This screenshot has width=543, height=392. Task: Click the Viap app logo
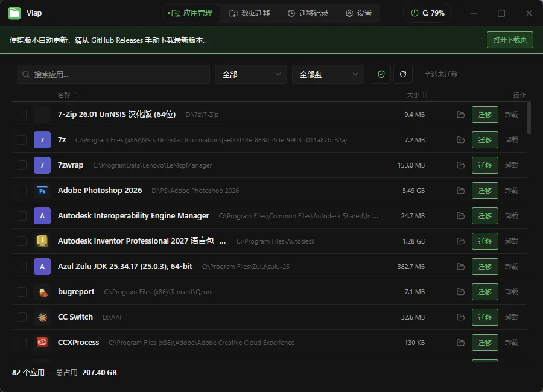(14, 13)
